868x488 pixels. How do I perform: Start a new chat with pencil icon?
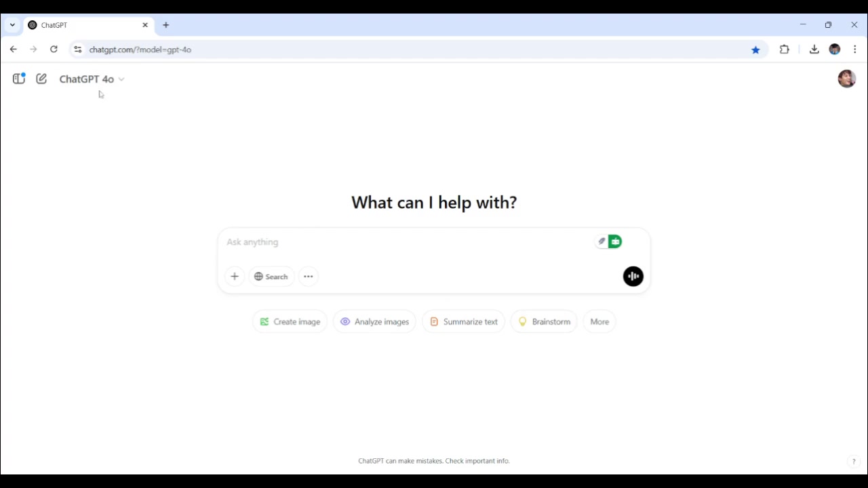(x=41, y=79)
